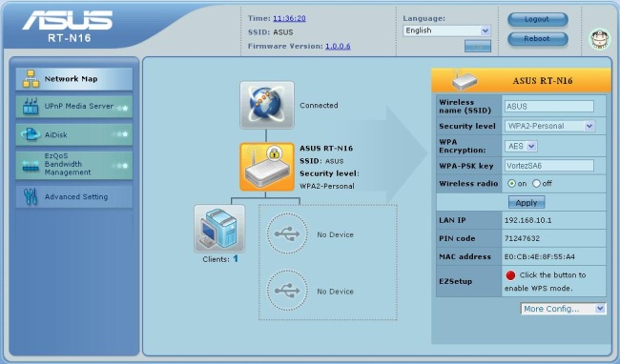Turn wireless radio off

(x=536, y=184)
